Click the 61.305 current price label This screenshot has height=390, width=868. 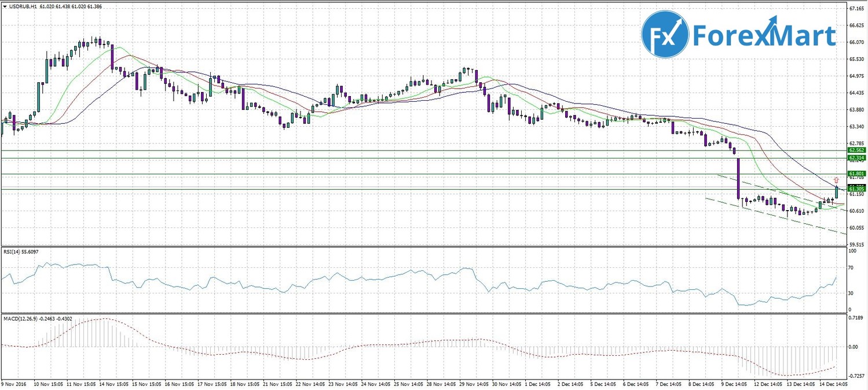point(856,189)
